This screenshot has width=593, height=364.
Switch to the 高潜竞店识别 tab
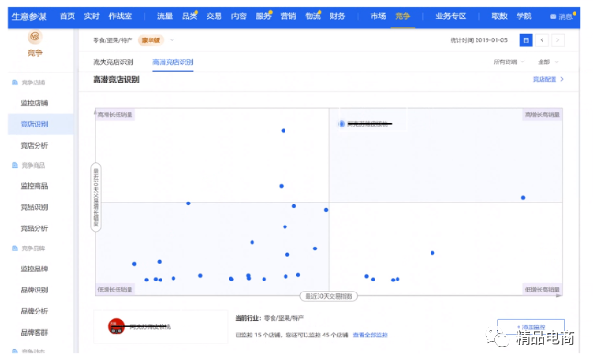pos(173,62)
